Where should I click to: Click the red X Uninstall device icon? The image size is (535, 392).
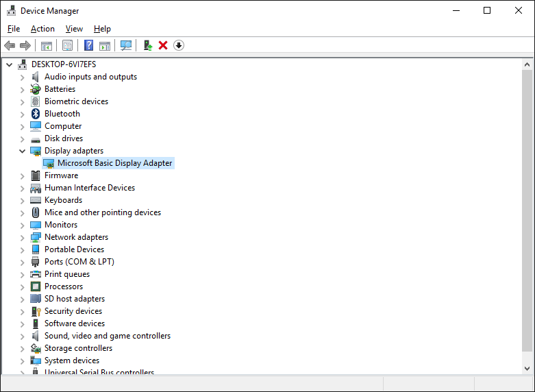coord(163,45)
